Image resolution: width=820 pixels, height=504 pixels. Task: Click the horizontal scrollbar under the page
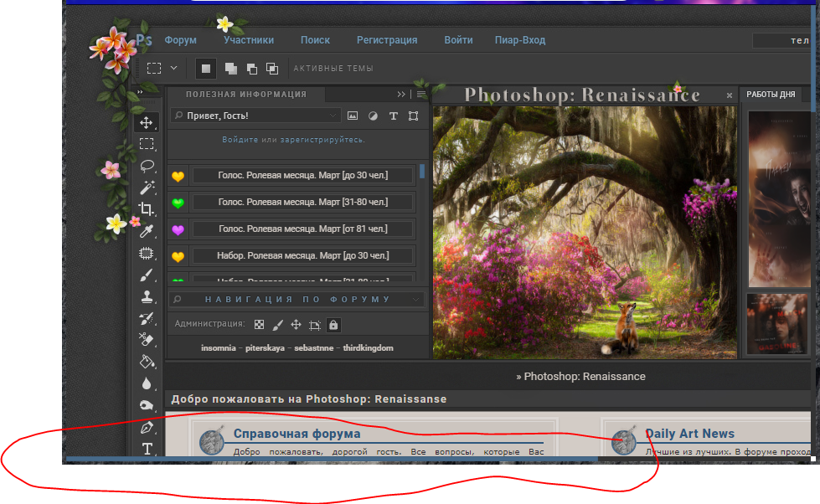click(x=332, y=459)
